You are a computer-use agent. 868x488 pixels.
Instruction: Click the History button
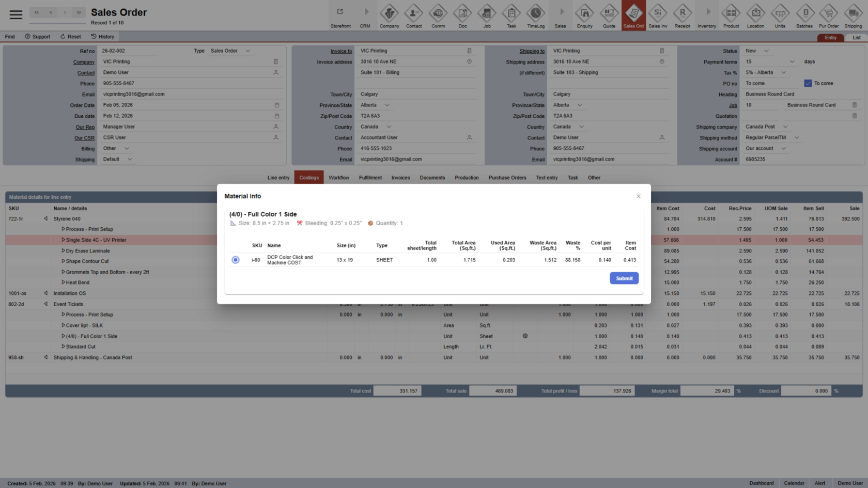point(102,37)
